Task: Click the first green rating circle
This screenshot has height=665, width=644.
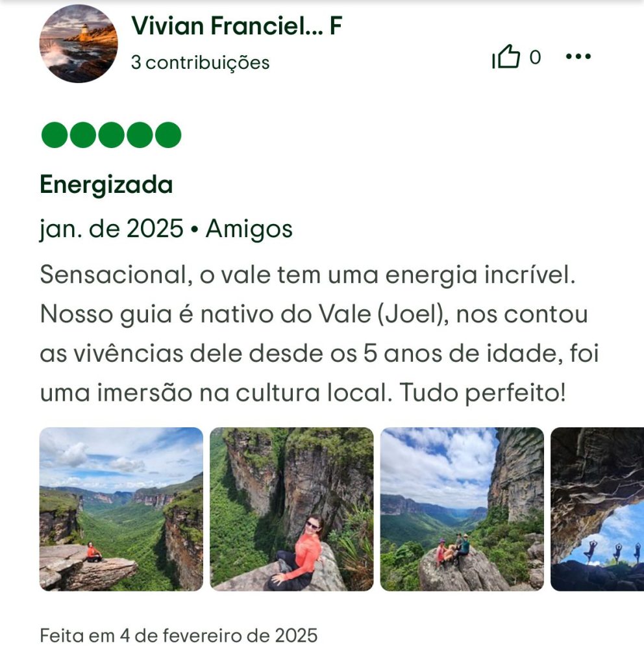Action: tap(55, 135)
